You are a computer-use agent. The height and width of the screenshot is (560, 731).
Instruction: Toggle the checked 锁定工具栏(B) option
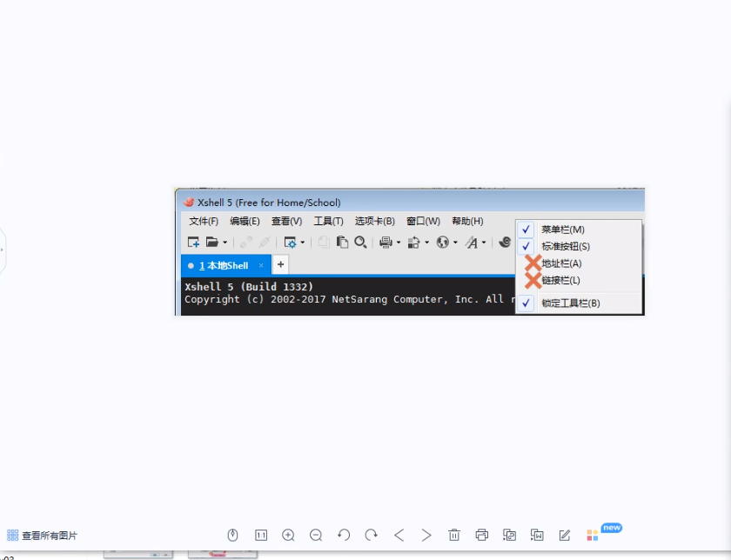(579, 303)
